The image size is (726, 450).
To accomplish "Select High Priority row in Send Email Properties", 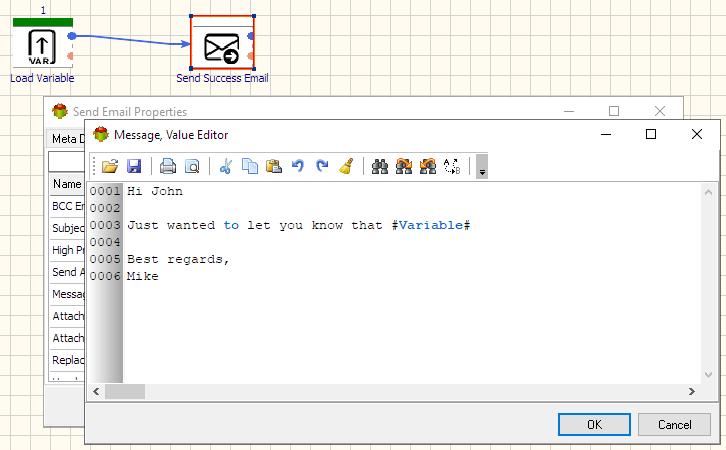I will click(68, 250).
